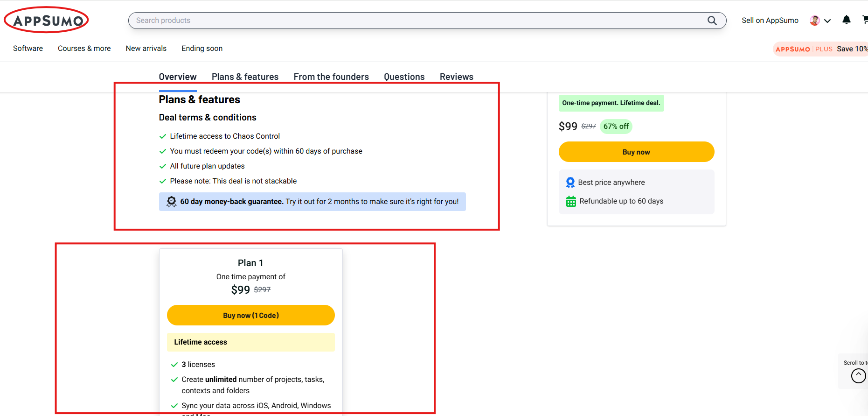Switch to the Reviews tab
868x416 pixels.
(456, 77)
